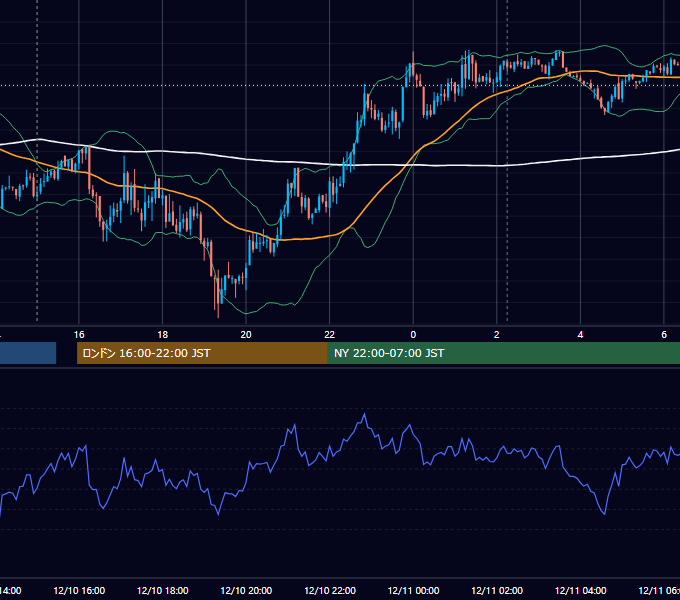This screenshot has width=680, height=600.
Task: Click the 12/10 22:00 date label
Action: [330, 590]
